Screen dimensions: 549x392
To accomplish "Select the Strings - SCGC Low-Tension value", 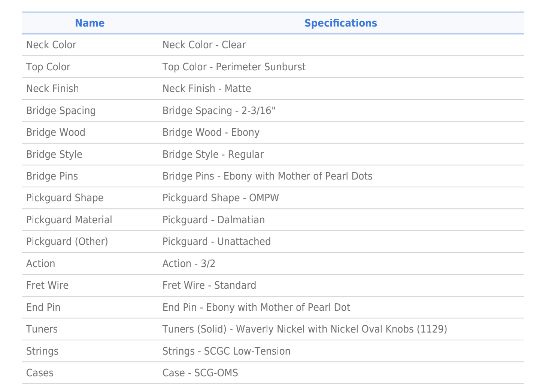I will (x=226, y=351).
